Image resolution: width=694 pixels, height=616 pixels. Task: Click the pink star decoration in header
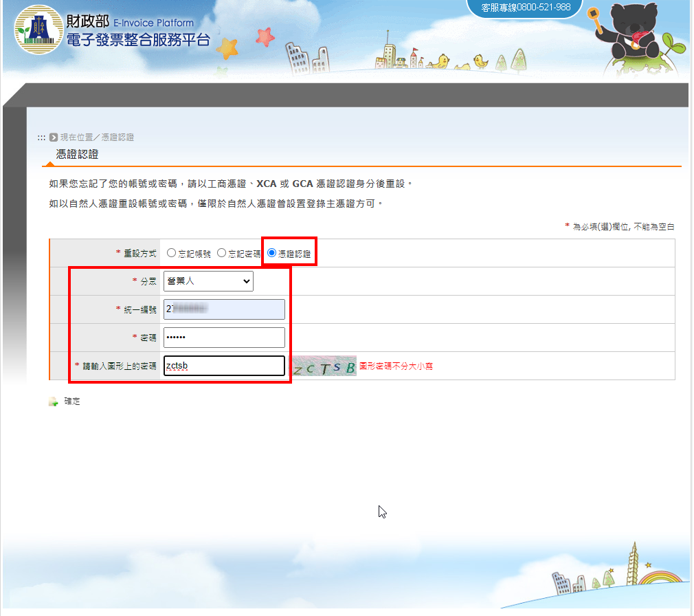pos(265,36)
